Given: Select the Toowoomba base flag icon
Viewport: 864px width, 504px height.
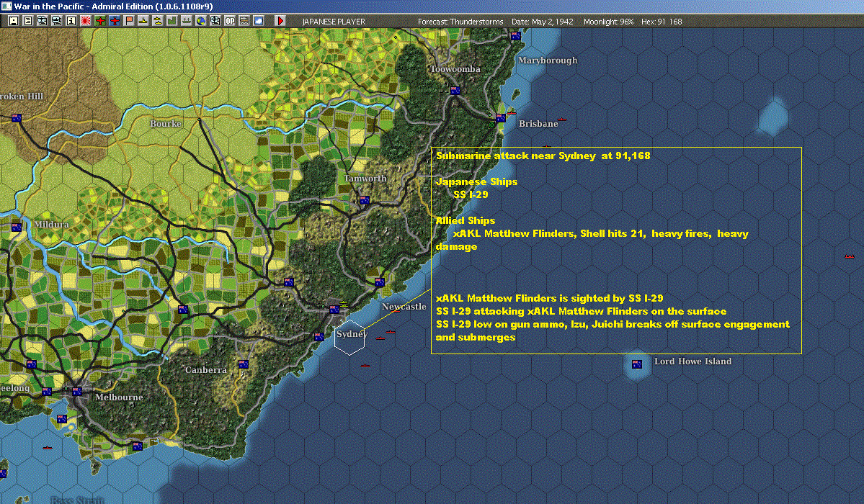Looking at the screenshot, I should (455, 90).
